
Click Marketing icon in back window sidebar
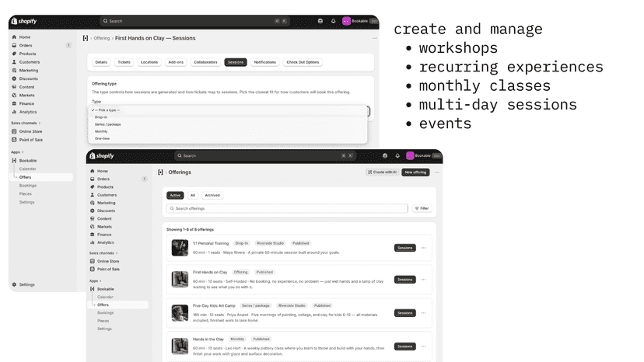(14, 70)
